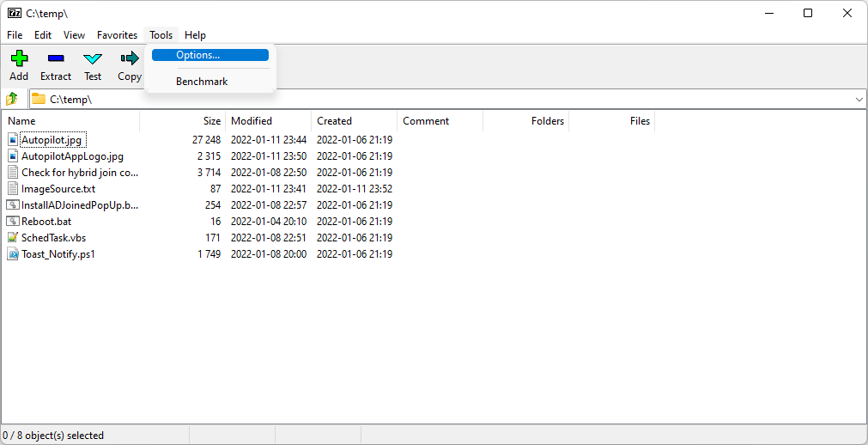This screenshot has height=445, width=868.
Task: Select the Autopilot.jpg file icon
Action: tap(14, 140)
